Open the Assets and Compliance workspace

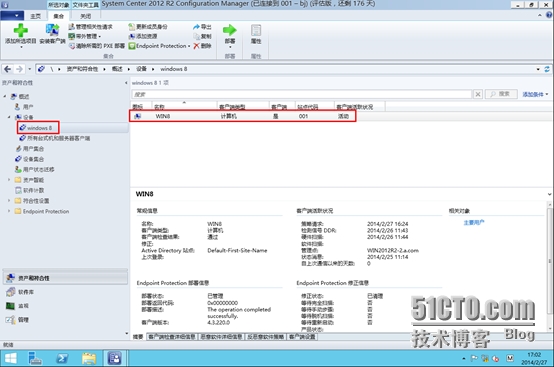tap(65, 278)
